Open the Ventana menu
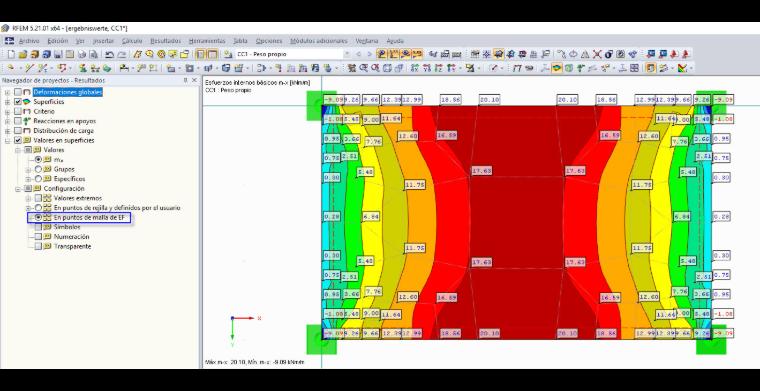The height and width of the screenshot is (391, 760). [366, 41]
